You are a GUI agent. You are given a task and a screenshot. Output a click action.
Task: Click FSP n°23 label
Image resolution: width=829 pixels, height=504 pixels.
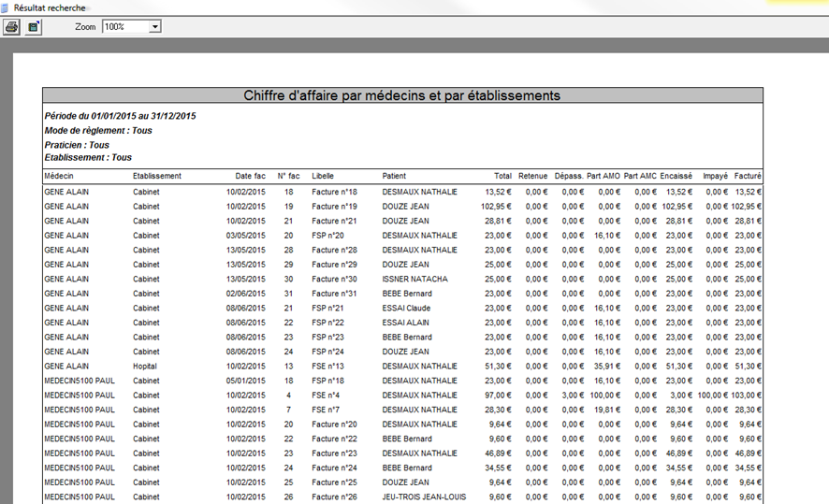pos(327,337)
